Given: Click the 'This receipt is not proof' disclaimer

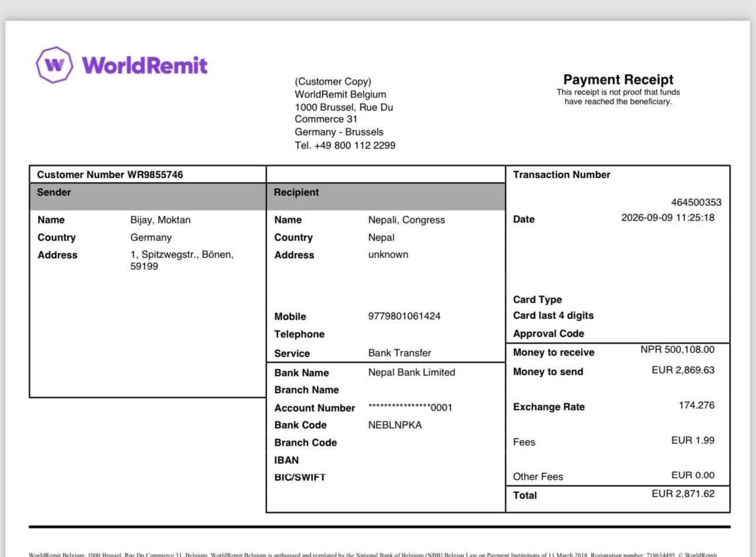Looking at the screenshot, I should pos(618,97).
